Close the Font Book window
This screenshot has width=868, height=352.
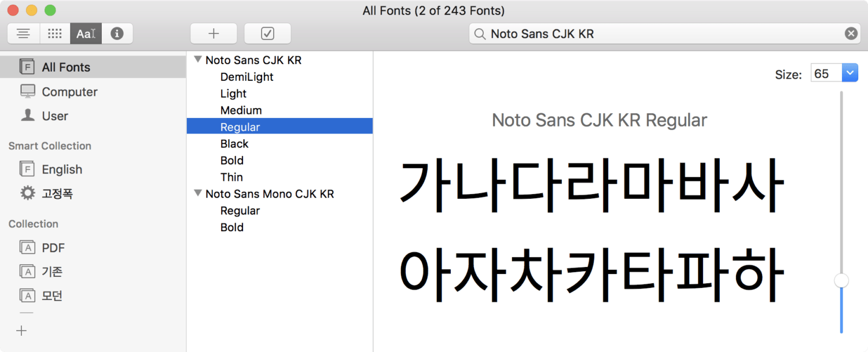pos(13,10)
